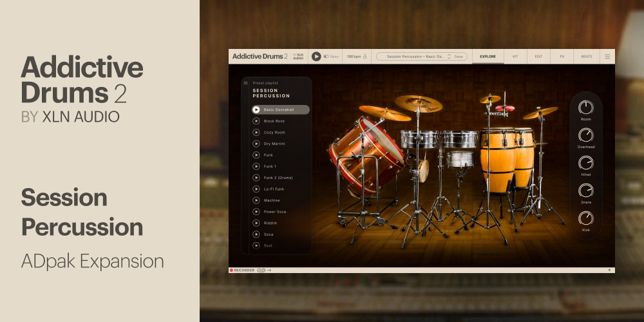Preview Block Rock with its play icon
Screen dimensions: 644x322
click(x=256, y=121)
